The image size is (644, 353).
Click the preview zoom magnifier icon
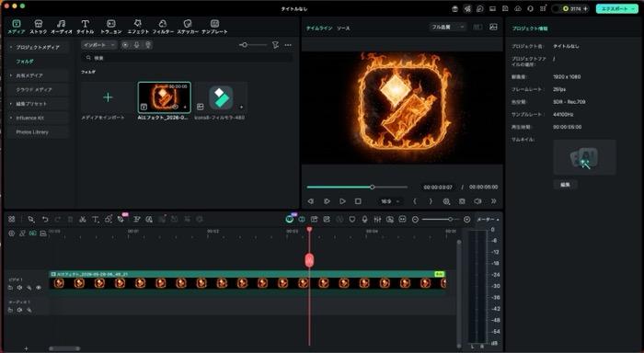(x=446, y=201)
